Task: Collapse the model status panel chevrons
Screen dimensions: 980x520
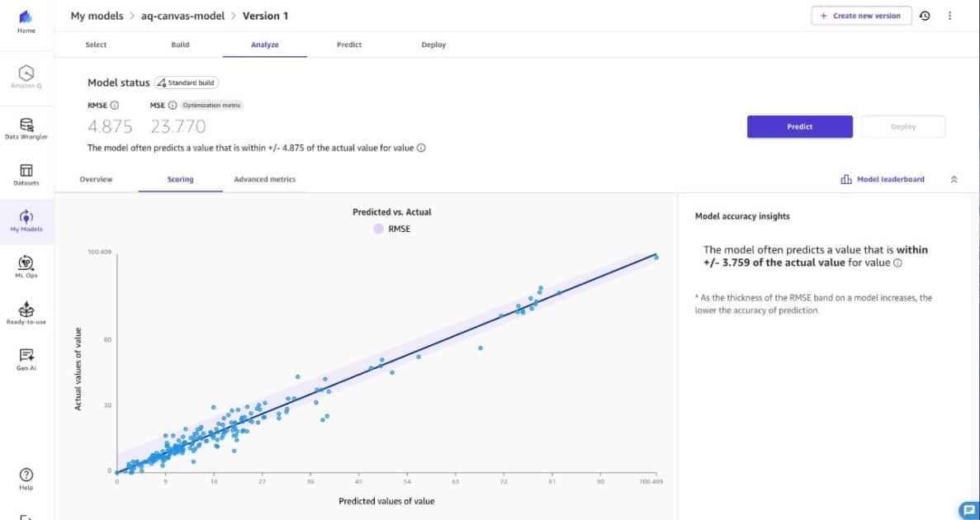Action: pos(954,179)
